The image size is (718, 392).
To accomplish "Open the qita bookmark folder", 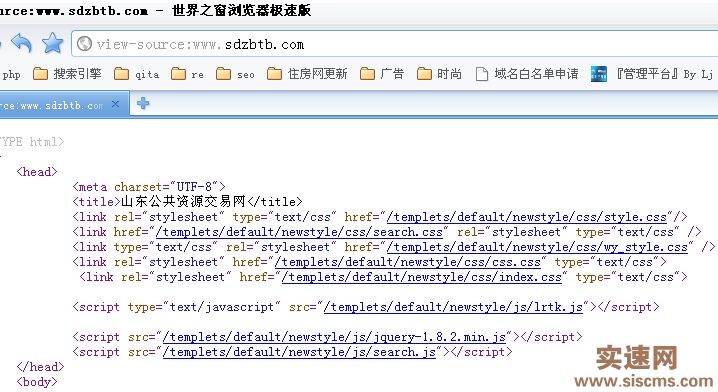I will coord(136,74).
